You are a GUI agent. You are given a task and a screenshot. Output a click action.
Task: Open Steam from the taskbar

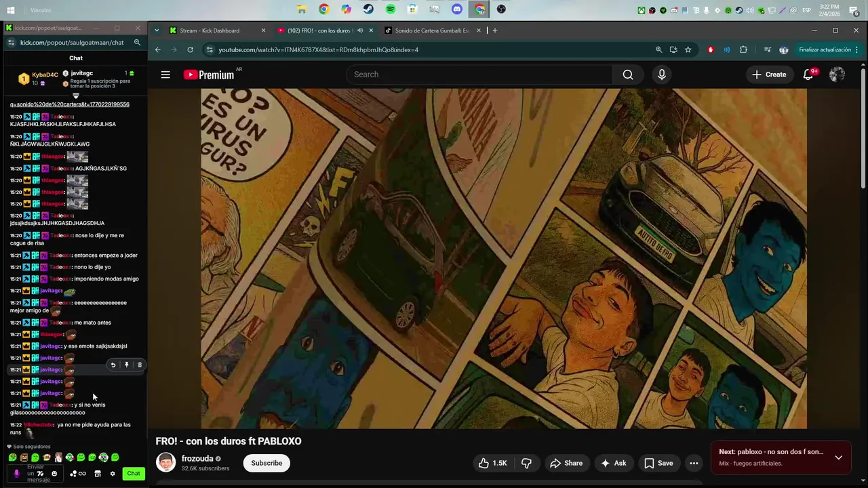pos(368,9)
